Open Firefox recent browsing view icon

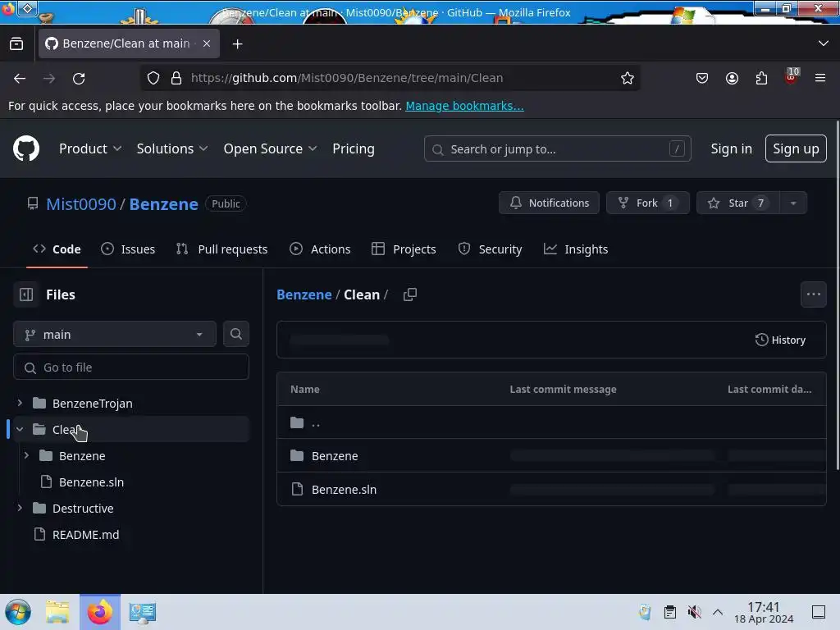pos(16,43)
